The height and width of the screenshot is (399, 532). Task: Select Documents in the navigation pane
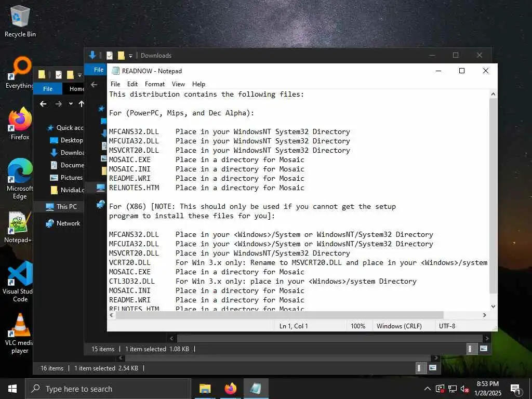click(x=67, y=165)
